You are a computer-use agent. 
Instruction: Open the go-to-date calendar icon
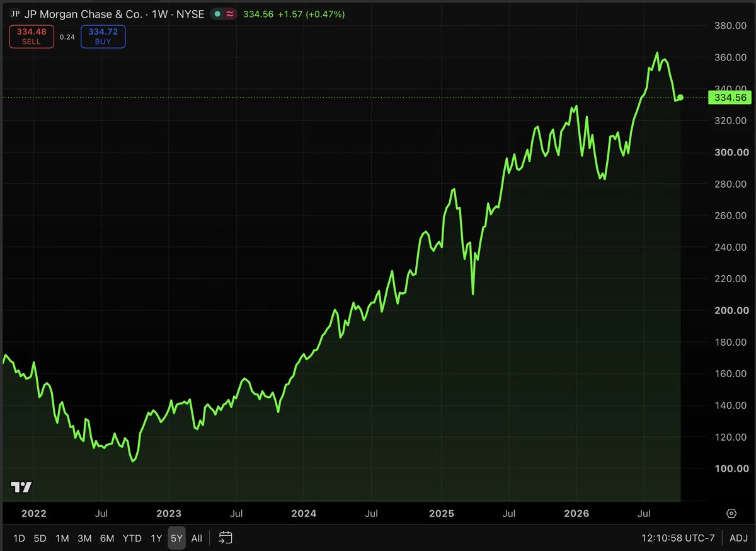pos(226,538)
